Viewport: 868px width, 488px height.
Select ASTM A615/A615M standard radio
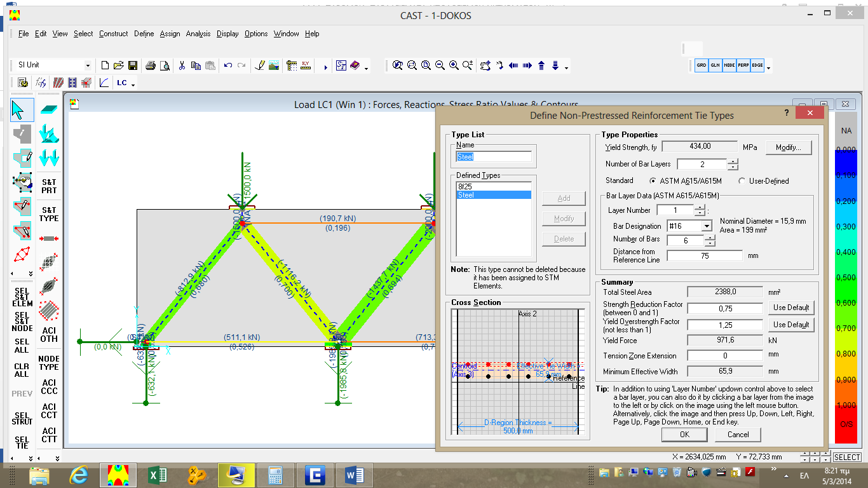point(653,181)
